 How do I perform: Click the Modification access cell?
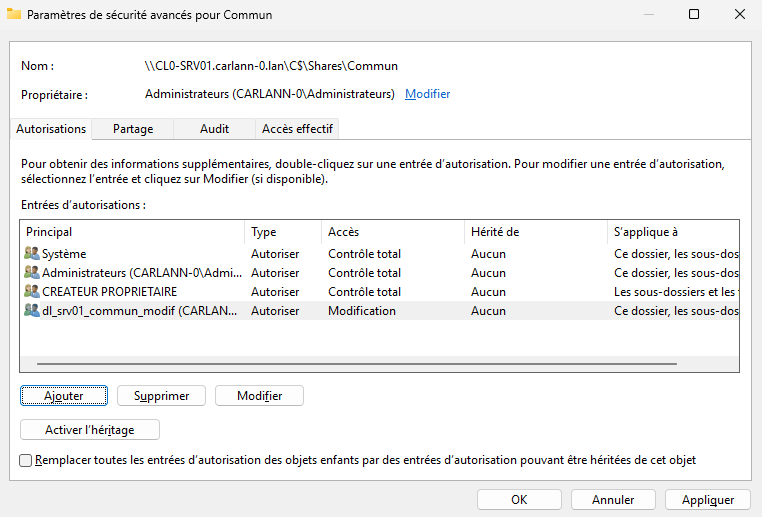pos(362,310)
